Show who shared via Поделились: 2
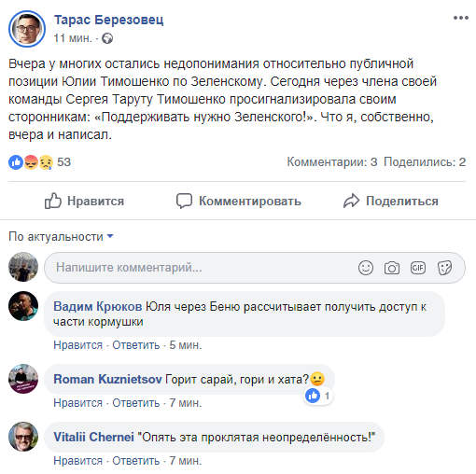Viewport: 476px width, 474px height. 425,162
